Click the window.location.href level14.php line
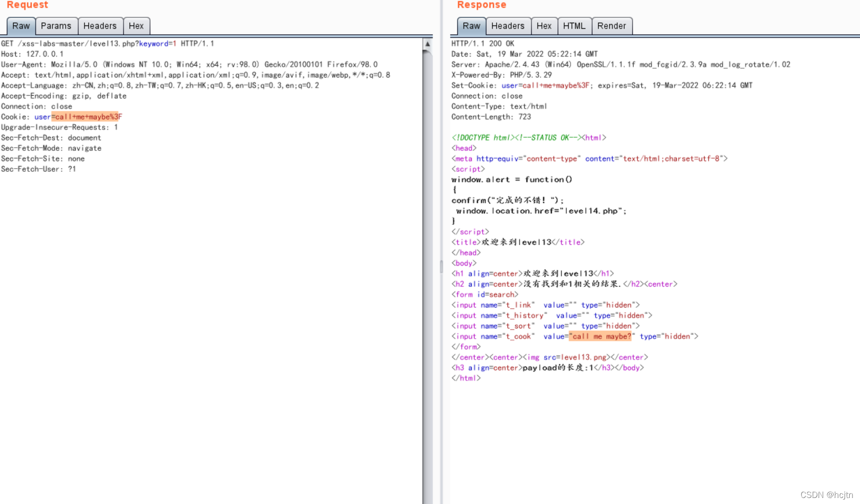Image resolution: width=860 pixels, height=504 pixels. 541,211
